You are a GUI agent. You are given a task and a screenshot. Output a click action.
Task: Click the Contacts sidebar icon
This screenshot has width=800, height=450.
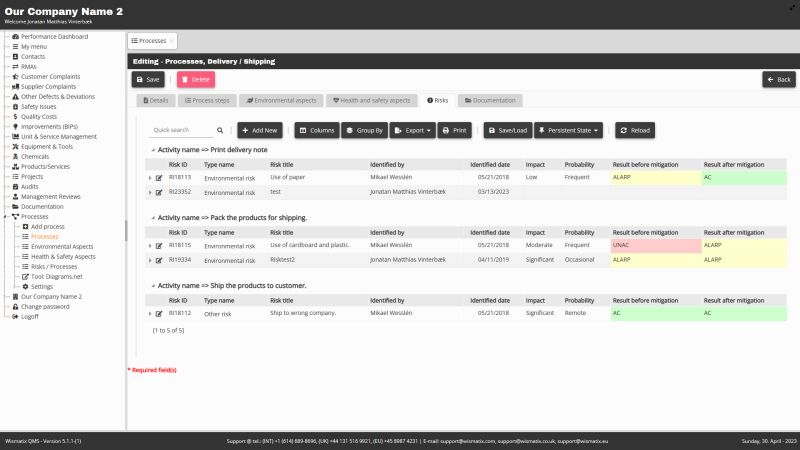(15, 57)
